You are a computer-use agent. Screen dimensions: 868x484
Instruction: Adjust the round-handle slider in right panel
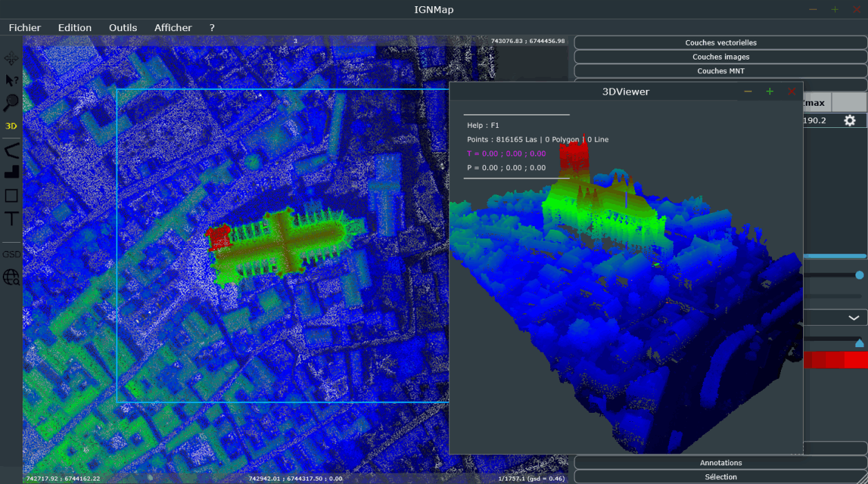point(859,274)
